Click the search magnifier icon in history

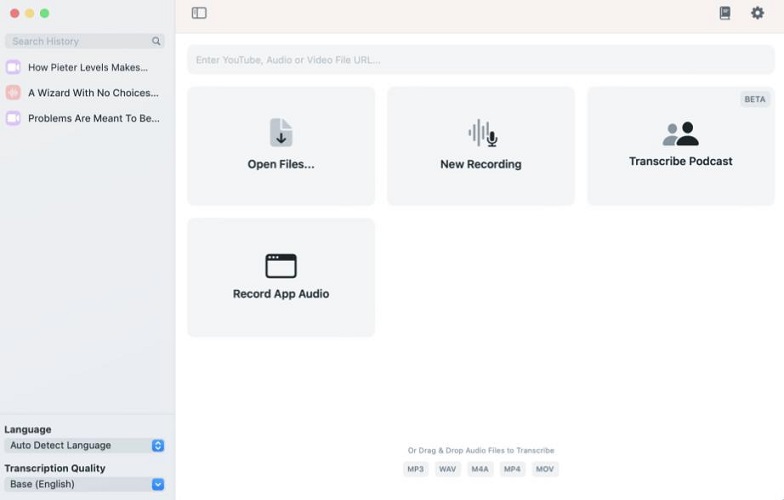(x=156, y=41)
